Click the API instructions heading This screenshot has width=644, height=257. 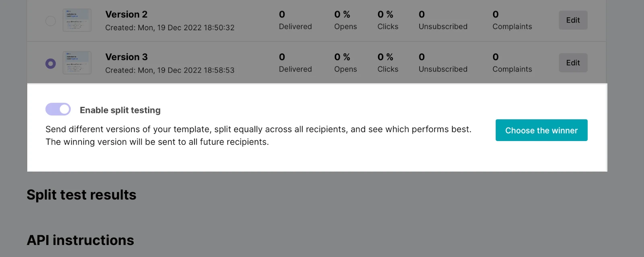point(80,240)
